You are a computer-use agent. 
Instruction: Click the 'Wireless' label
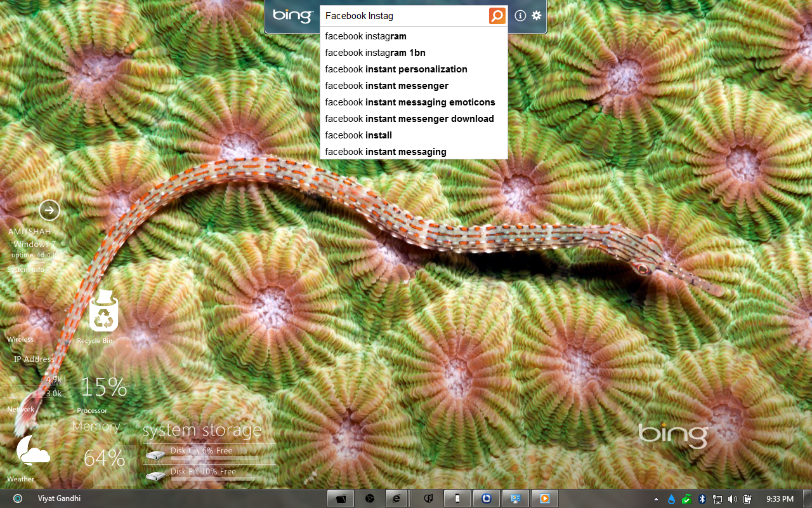click(x=20, y=339)
